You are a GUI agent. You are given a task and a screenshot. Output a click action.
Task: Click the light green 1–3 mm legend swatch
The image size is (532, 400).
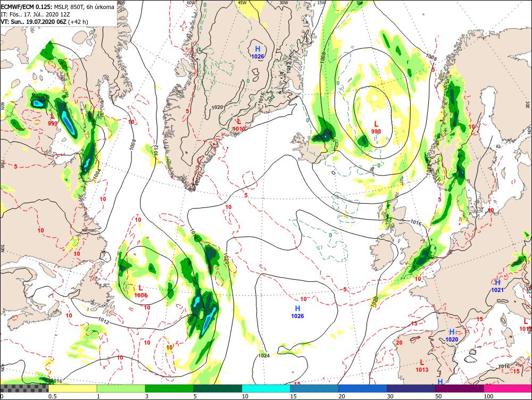coord(121,388)
